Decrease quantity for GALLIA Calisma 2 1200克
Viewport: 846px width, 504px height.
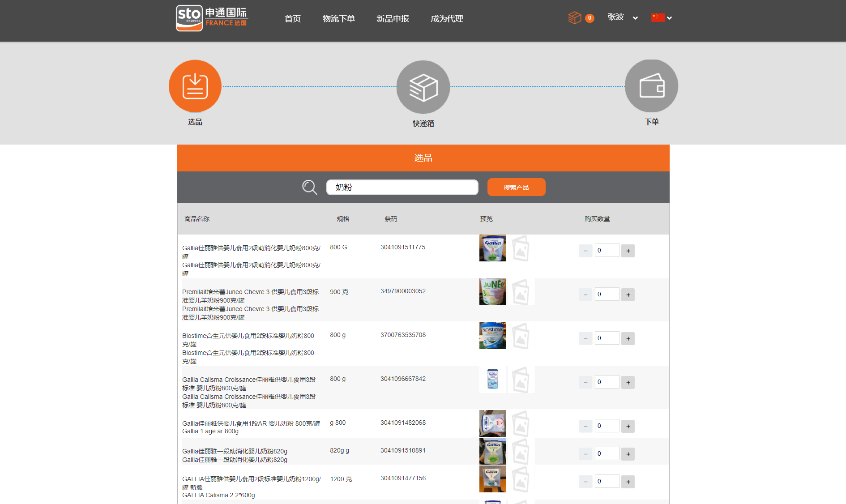tap(585, 482)
